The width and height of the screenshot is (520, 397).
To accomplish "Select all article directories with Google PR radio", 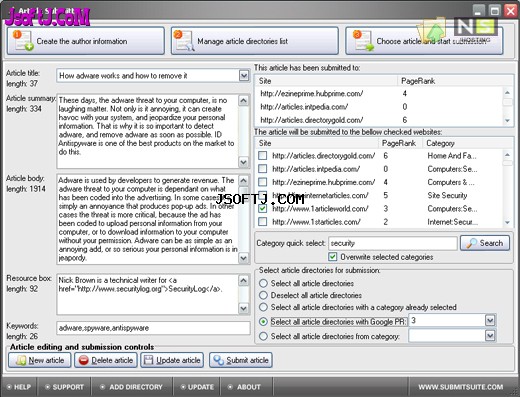I will pos(263,322).
